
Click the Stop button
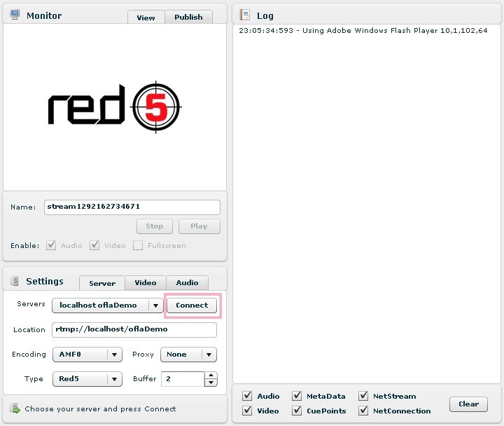[155, 226]
